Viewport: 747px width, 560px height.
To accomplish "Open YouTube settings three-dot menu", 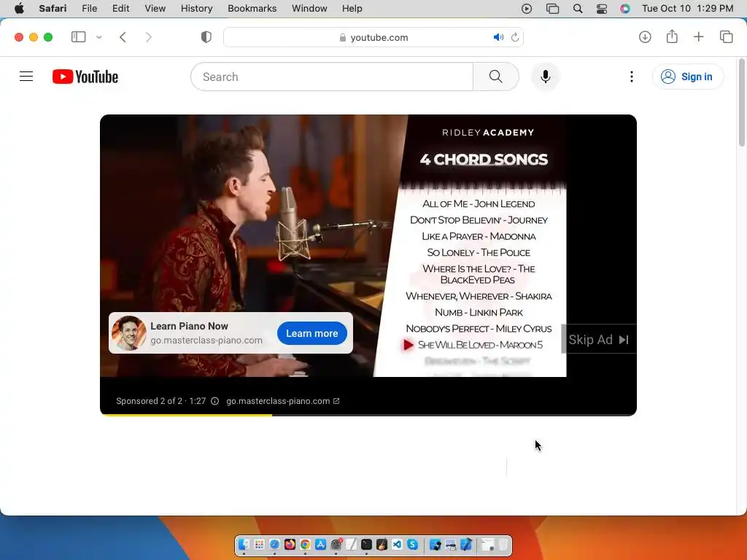I will [x=631, y=77].
